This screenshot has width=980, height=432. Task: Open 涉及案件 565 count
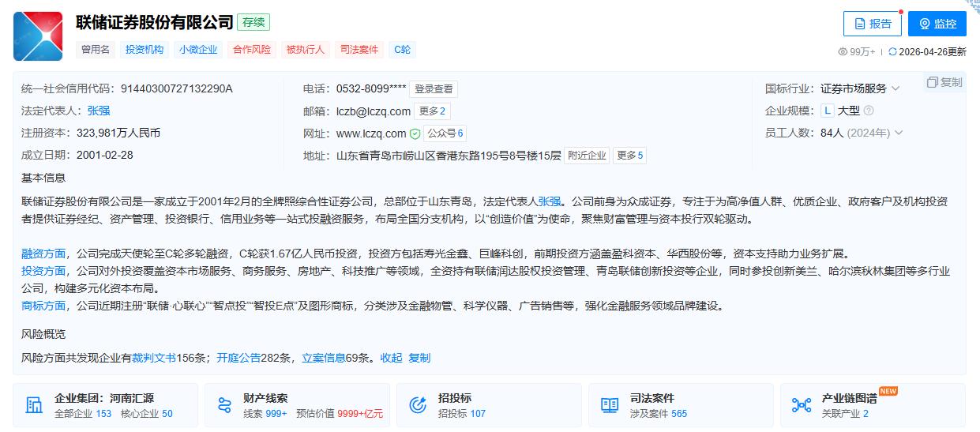pyautogui.click(x=659, y=413)
